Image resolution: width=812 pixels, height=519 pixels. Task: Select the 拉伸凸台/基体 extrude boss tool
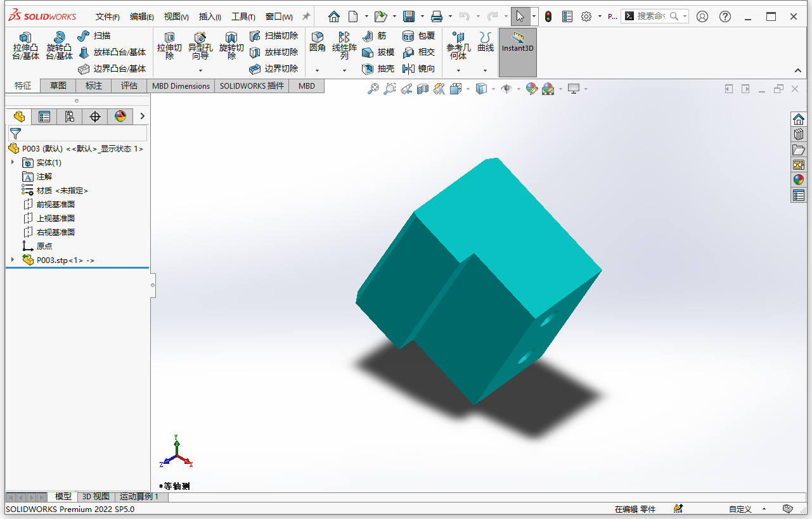pos(25,46)
